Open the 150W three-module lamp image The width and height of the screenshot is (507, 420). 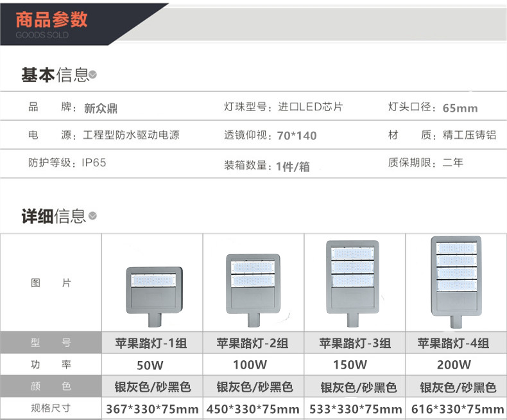[352, 283]
